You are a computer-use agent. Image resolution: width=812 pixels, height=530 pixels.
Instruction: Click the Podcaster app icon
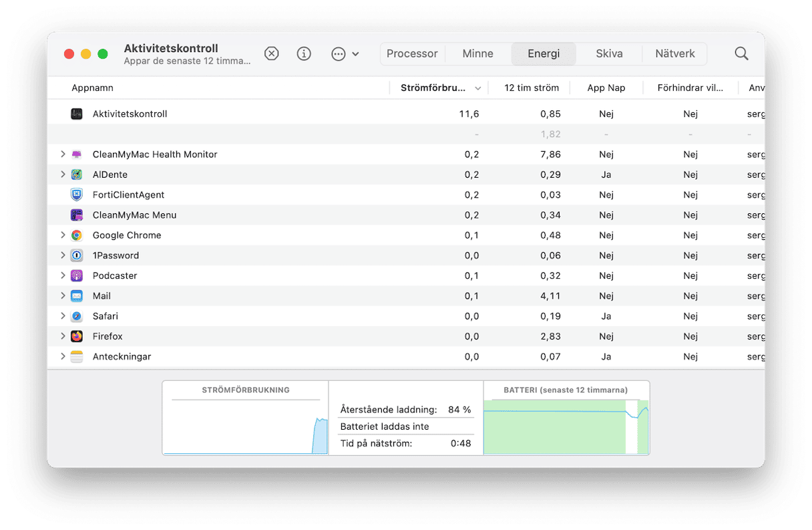77,275
